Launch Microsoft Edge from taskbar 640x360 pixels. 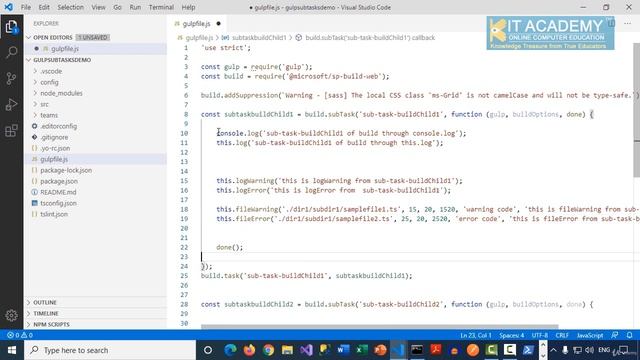[x=230, y=350]
